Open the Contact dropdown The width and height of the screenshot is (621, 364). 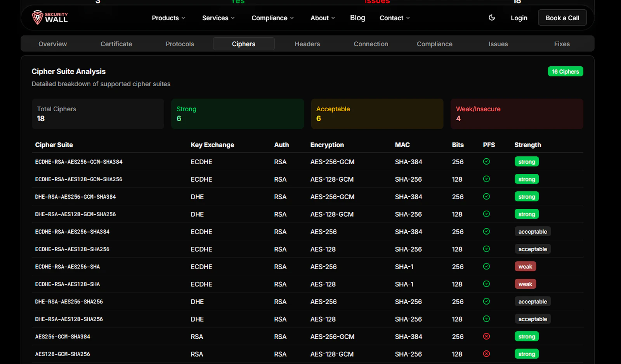click(395, 18)
